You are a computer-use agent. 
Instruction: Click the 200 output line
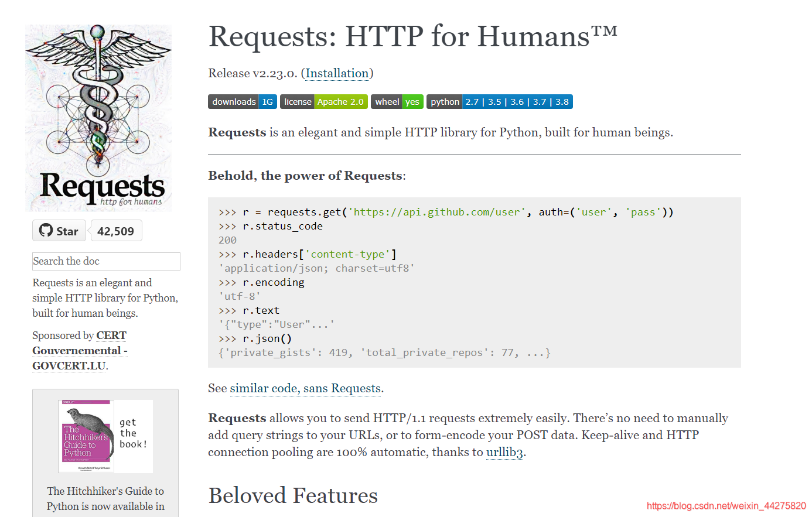pyautogui.click(x=227, y=240)
